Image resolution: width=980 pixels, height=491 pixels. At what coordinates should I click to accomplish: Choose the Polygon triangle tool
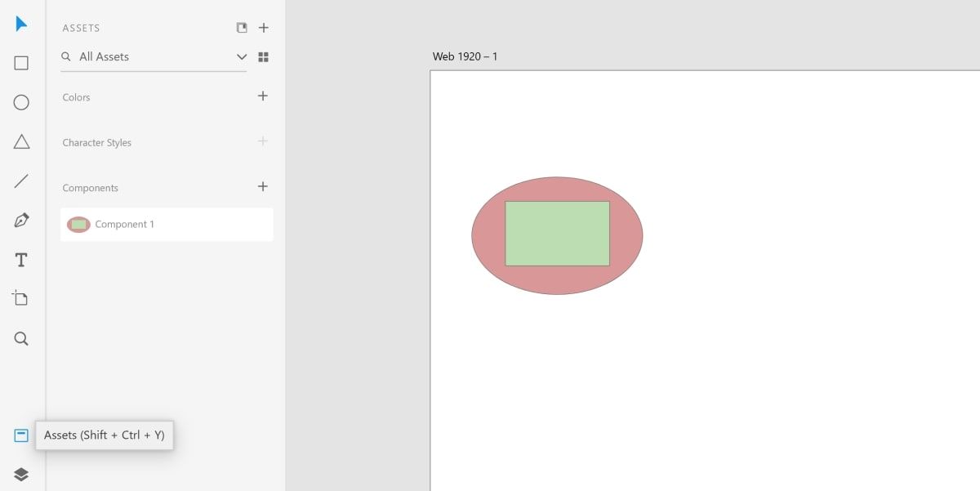click(21, 141)
